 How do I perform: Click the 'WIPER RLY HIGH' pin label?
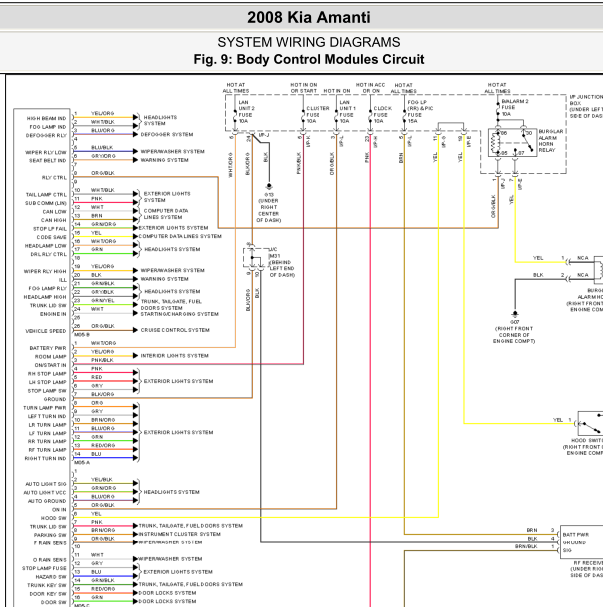point(45,271)
